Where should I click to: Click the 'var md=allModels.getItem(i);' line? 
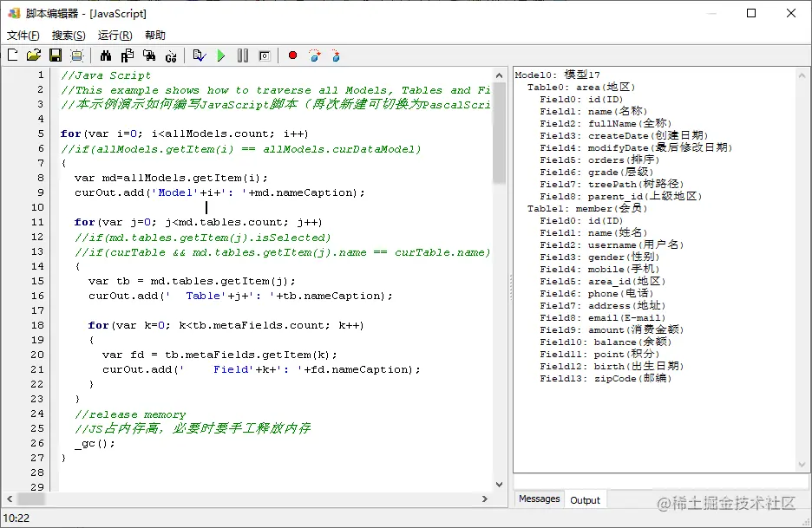click(171, 178)
